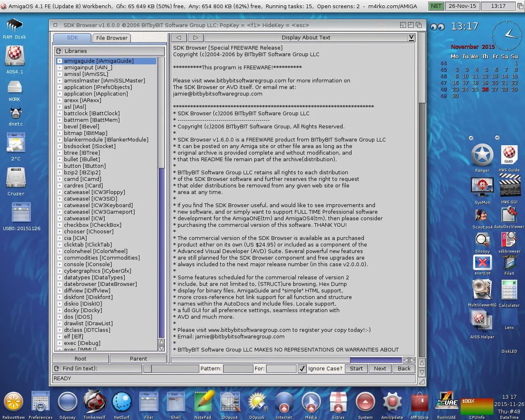Click the Next search button

click(380, 368)
